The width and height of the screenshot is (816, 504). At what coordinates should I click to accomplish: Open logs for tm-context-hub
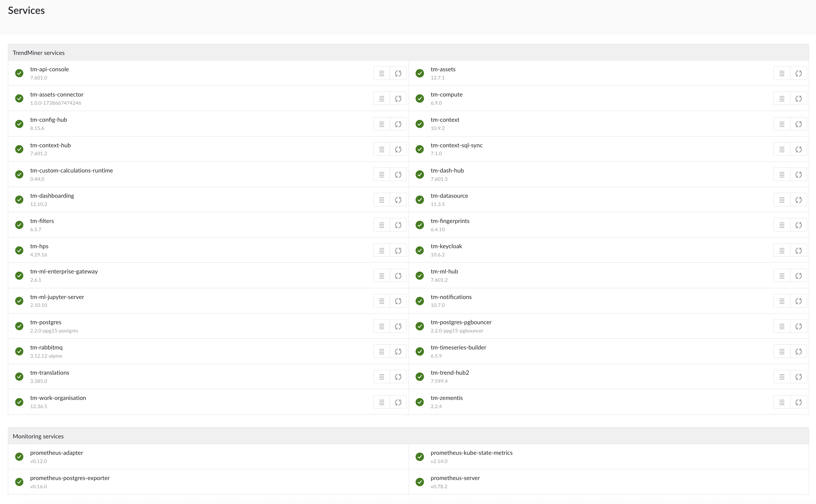click(x=381, y=149)
